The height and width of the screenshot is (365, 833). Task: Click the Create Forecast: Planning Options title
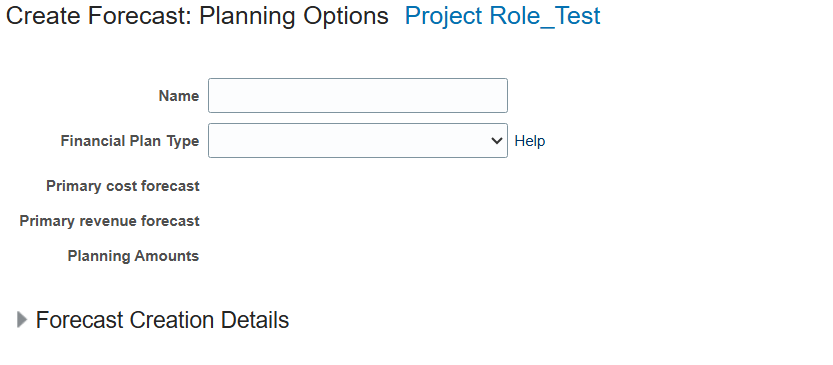[x=197, y=16]
